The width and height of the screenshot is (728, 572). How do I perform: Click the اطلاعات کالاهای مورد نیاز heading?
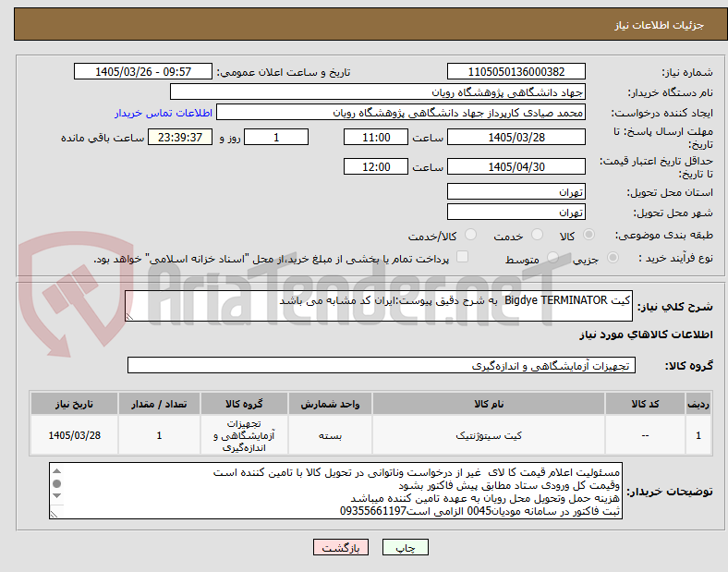click(646, 335)
